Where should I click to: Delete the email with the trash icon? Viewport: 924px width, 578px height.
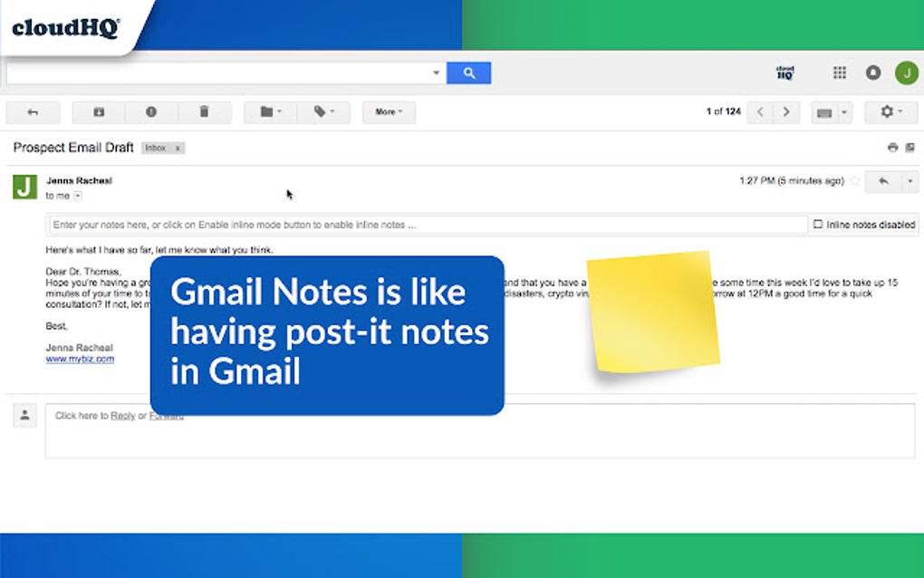coord(205,111)
